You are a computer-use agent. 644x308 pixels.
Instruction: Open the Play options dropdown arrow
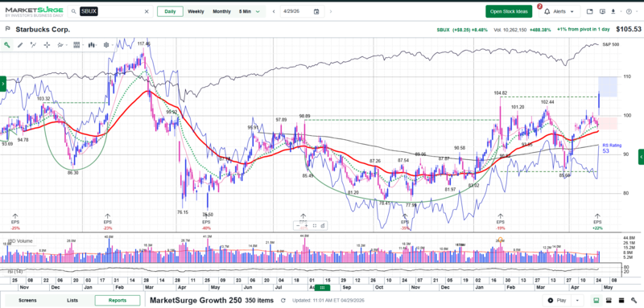tap(577, 300)
